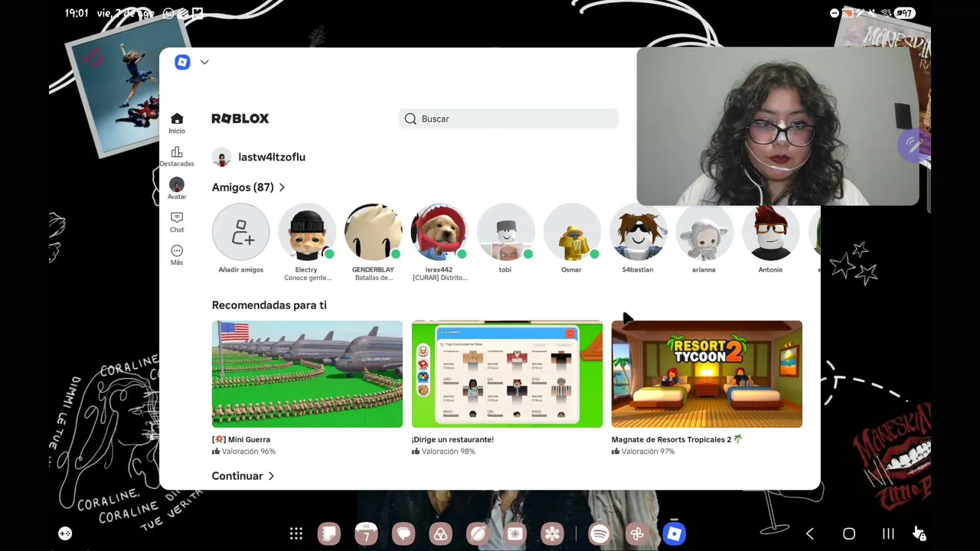Open the pinwheel app in the taskbar
This screenshot has width=980, height=551.
click(637, 533)
